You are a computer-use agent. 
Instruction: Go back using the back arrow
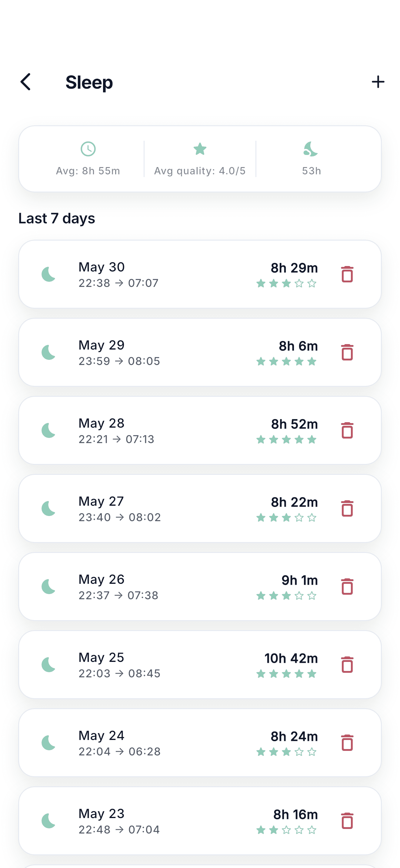coord(26,82)
